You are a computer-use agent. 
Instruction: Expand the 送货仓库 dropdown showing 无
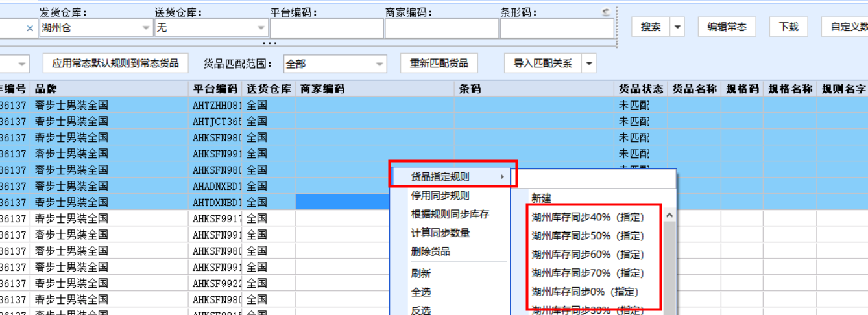261,29
